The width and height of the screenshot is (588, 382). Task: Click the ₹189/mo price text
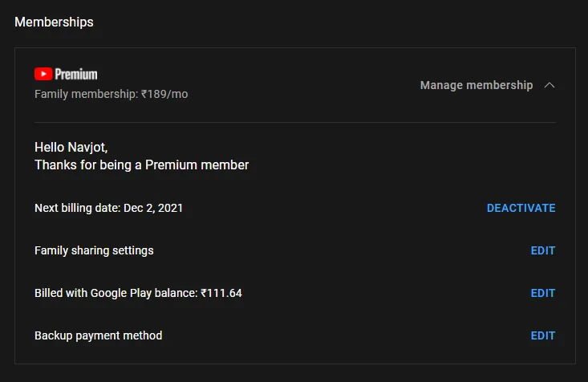(x=164, y=94)
